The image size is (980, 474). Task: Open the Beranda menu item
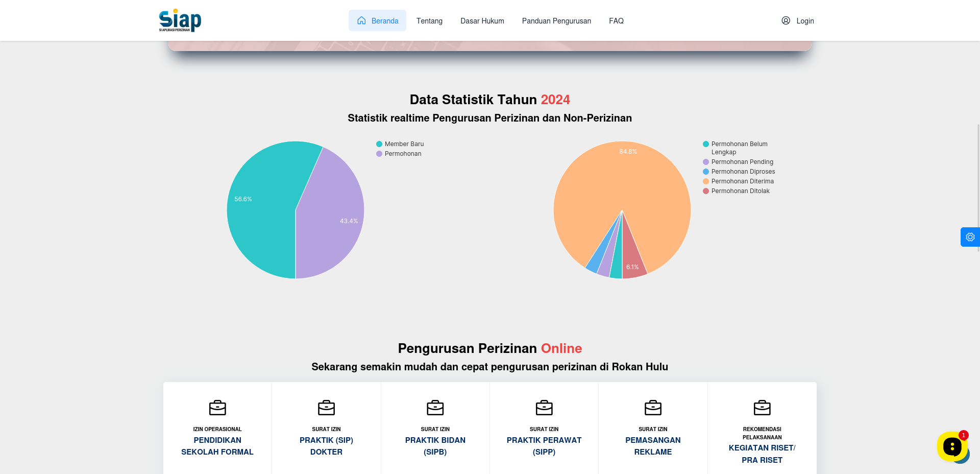(377, 20)
